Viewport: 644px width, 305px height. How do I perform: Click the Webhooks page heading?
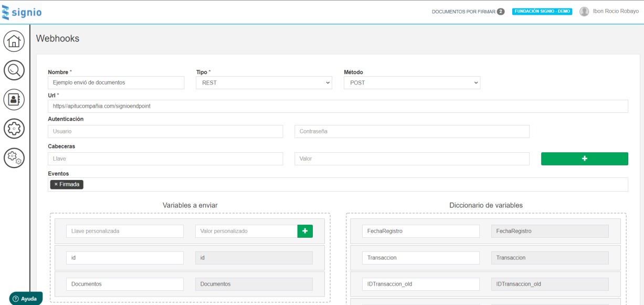coord(58,38)
